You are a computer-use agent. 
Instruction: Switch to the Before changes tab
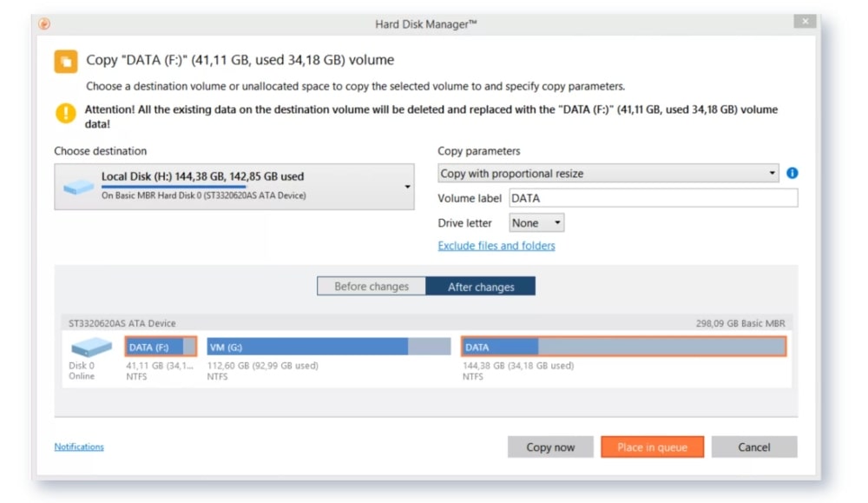[x=372, y=287]
